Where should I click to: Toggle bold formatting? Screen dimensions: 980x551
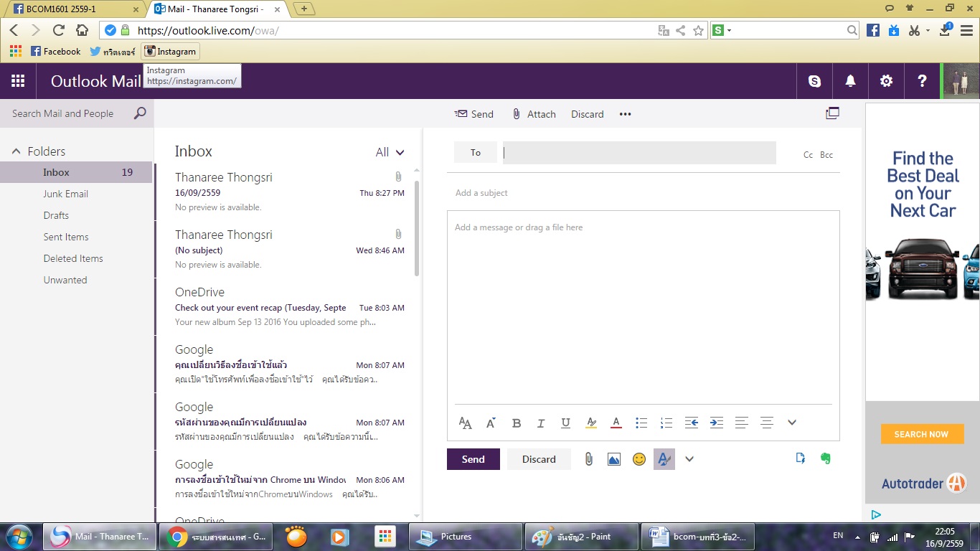point(517,423)
